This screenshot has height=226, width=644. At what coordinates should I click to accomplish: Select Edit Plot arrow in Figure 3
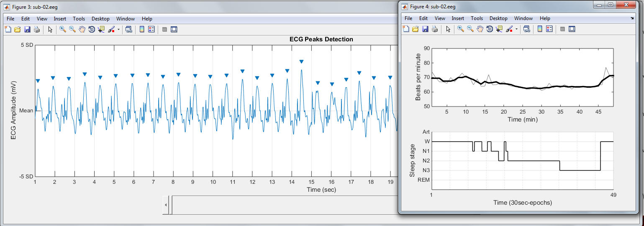coord(50,29)
